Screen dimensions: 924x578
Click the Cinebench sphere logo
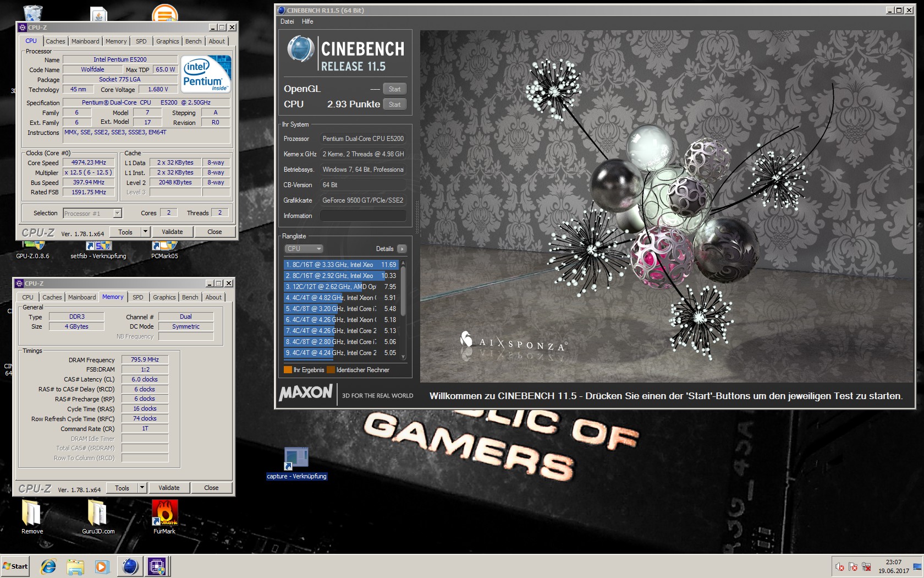[x=300, y=48]
